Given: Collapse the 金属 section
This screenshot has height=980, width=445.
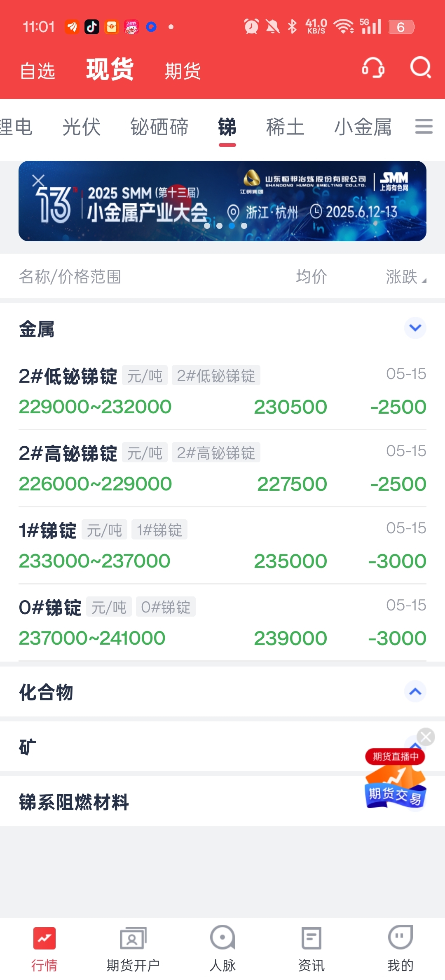Looking at the screenshot, I should [415, 328].
